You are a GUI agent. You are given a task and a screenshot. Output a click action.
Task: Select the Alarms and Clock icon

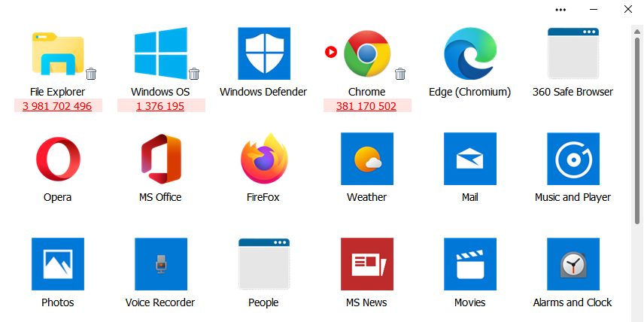[573, 264]
